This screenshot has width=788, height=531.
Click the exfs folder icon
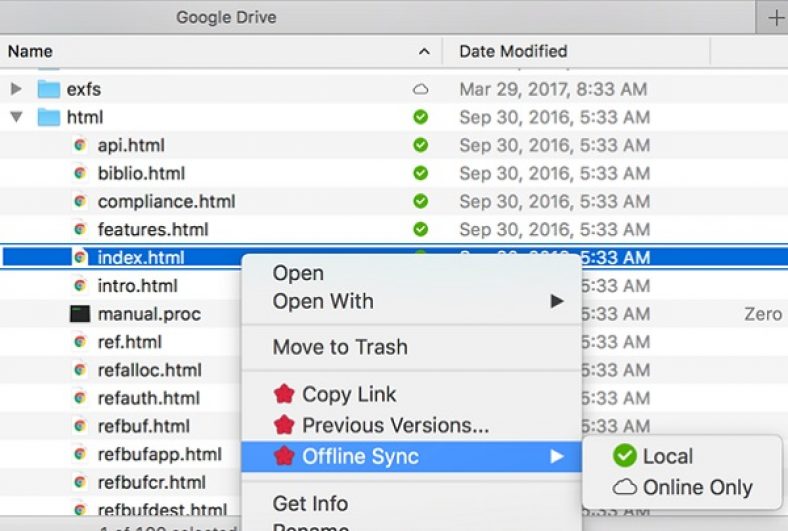[x=49, y=89]
